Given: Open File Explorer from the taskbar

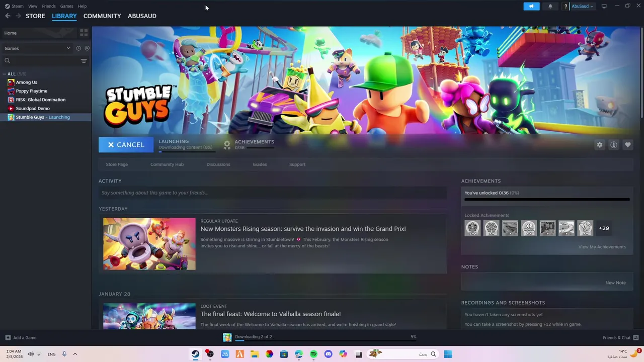Looking at the screenshot, I should [x=255, y=354].
